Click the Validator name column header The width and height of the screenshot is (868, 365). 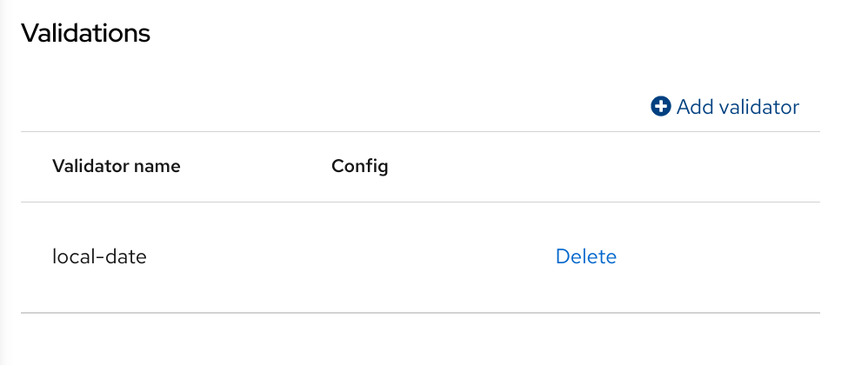pyautogui.click(x=117, y=166)
